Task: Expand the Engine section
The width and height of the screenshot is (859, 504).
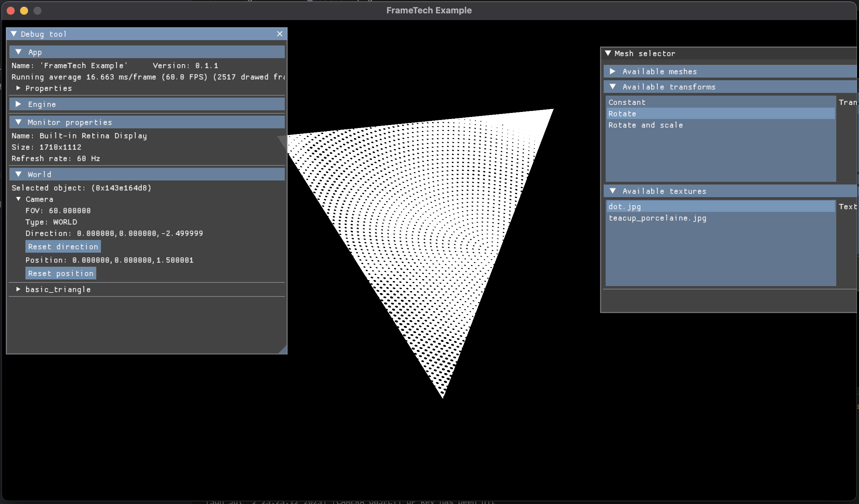Action: click(x=19, y=104)
